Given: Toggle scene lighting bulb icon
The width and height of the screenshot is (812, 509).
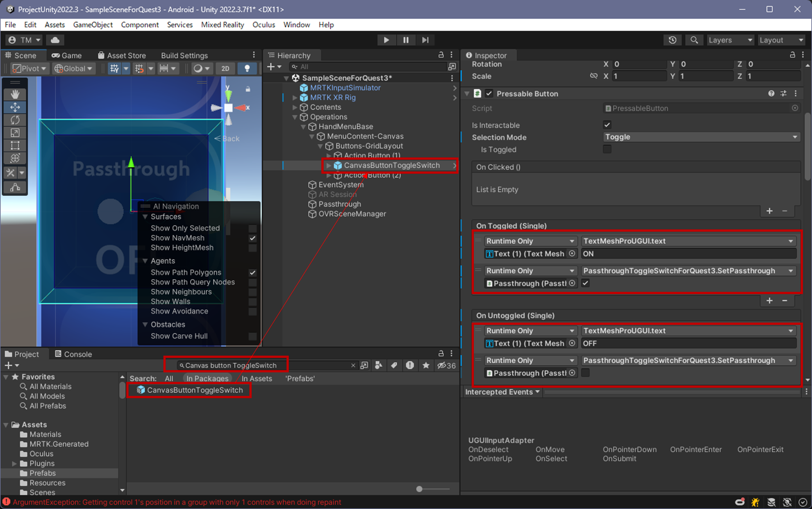Looking at the screenshot, I should click(247, 68).
